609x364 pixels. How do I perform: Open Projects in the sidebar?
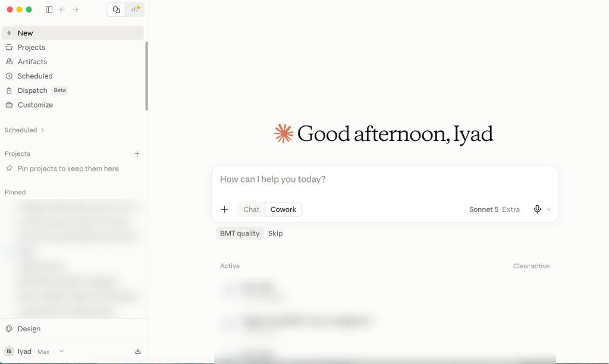(x=73, y=48)
